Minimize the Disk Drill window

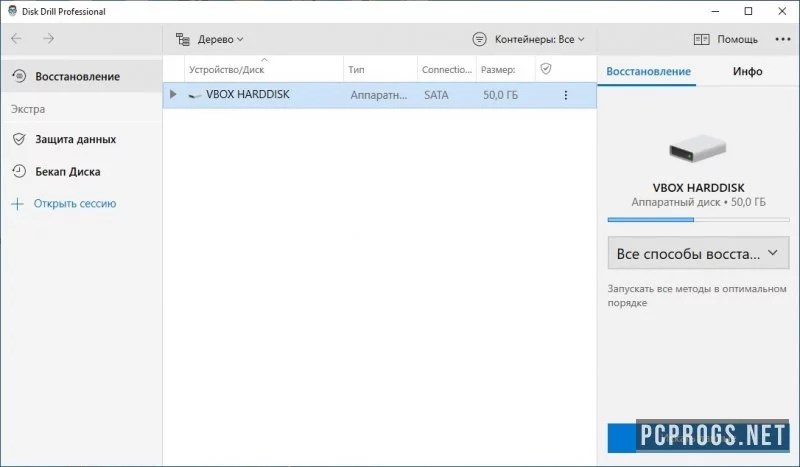point(715,11)
